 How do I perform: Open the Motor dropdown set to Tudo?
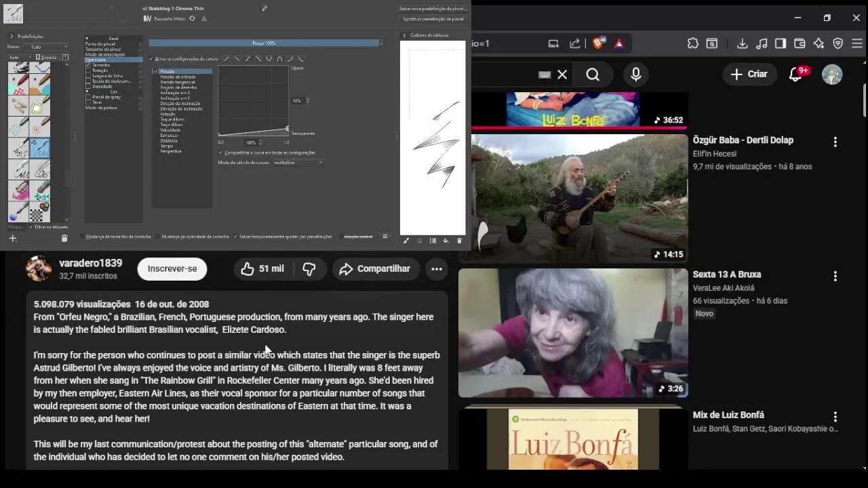[x=45, y=47]
